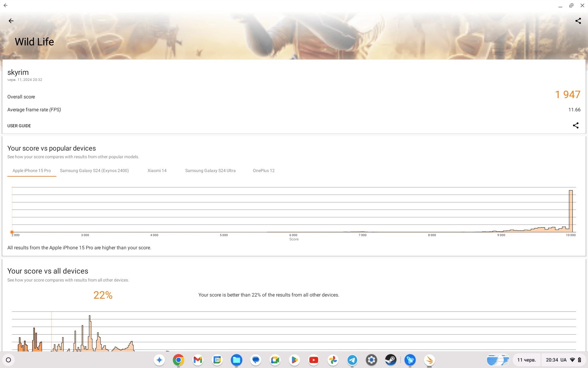This screenshot has height=368, width=588.
Task: Open the status tray showing 20:34 time
Action: tap(563, 360)
